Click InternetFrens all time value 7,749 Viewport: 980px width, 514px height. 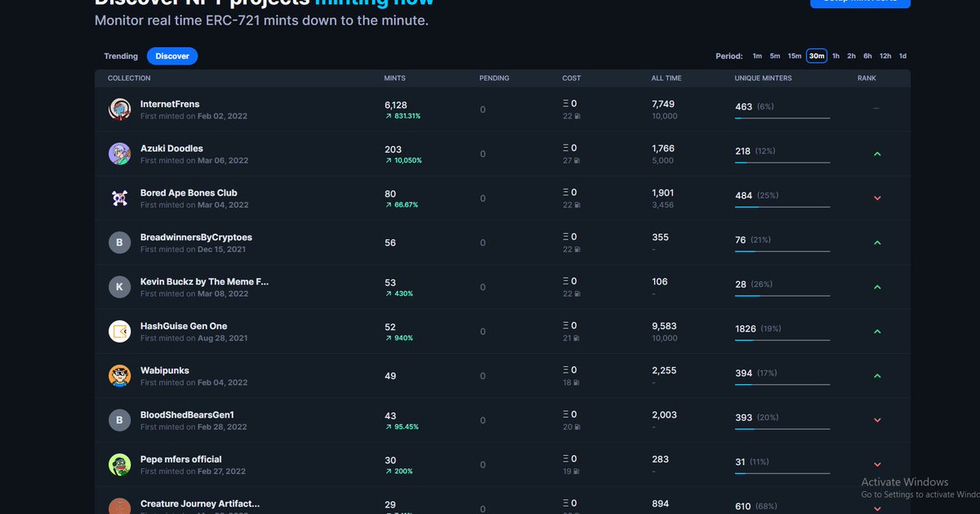point(663,104)
